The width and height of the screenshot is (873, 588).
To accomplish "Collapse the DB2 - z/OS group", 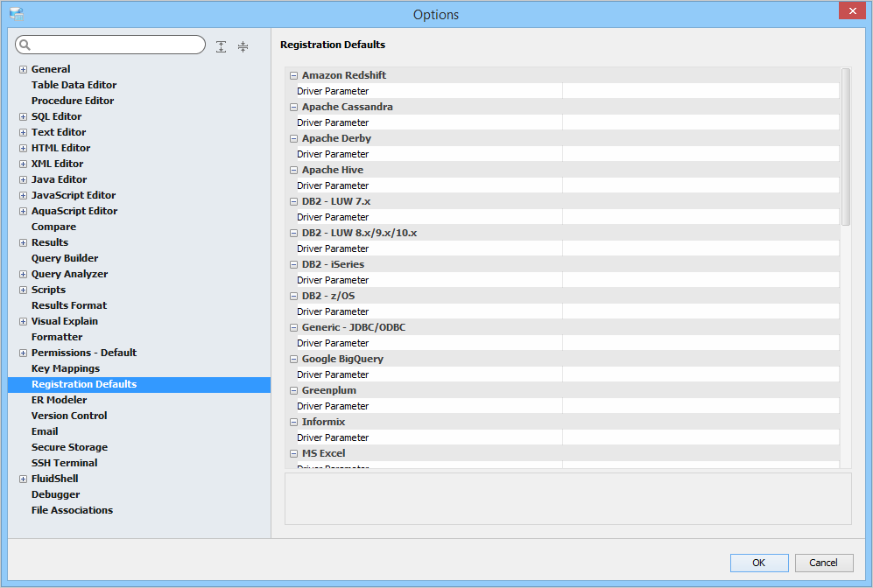I will [x=293, y=297].
